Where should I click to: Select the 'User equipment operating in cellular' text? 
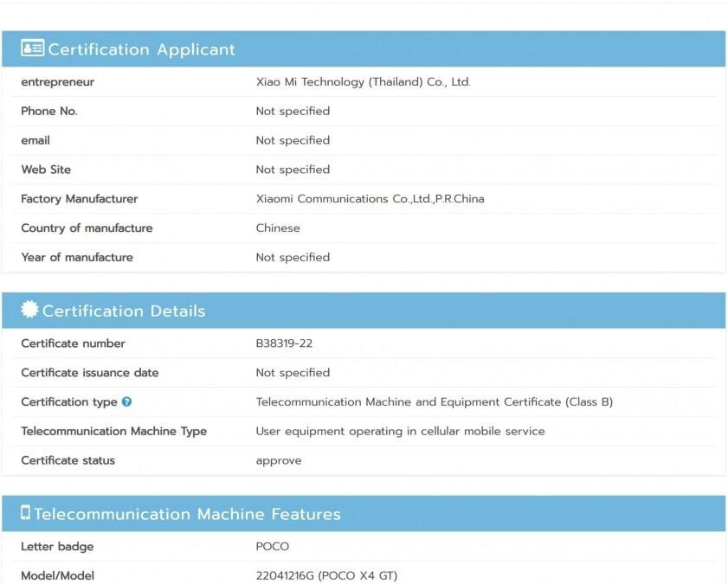400,431
